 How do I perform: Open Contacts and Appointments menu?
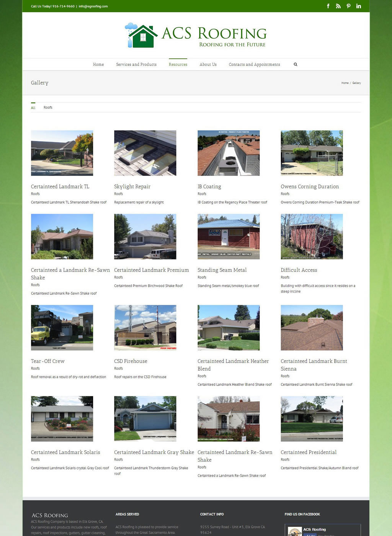tap(254, 64)
